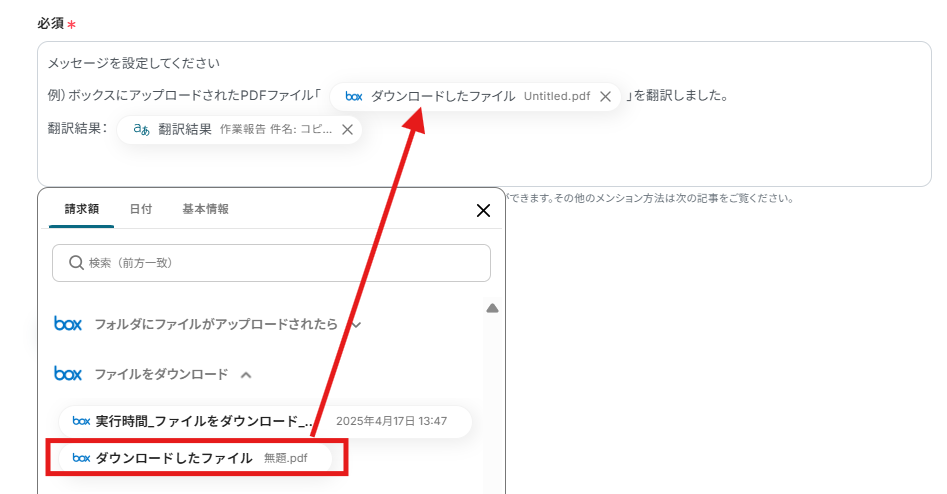Viewport: 947px width, 494px height.
Task: Click the translation icon in 翻訳結果 chip
Action: tap(141, 129)
